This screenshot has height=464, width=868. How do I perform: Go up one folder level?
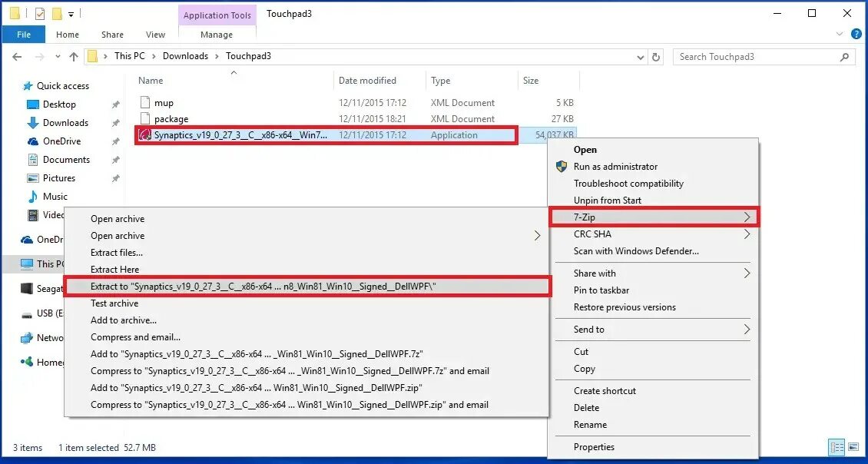tap(74, 57)
